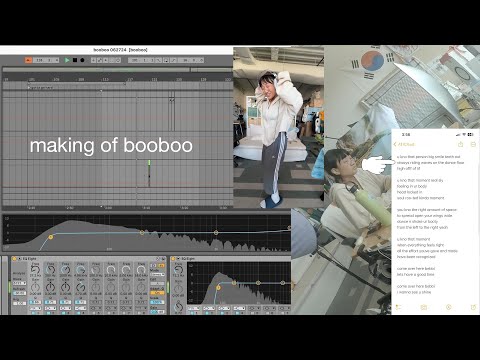Collapse the right EQ Eight device
Viewport: 480px width, 360px height.
(x=179, y=259)
